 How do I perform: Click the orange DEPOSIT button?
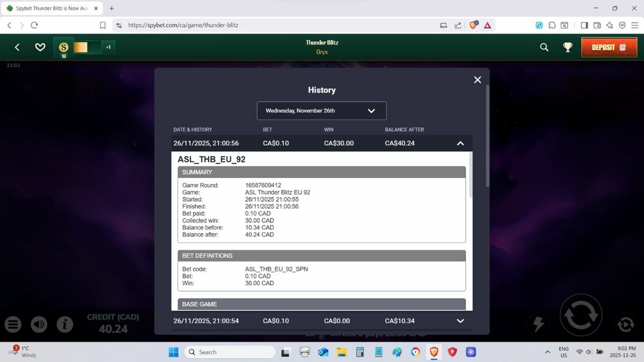point(609,47)
